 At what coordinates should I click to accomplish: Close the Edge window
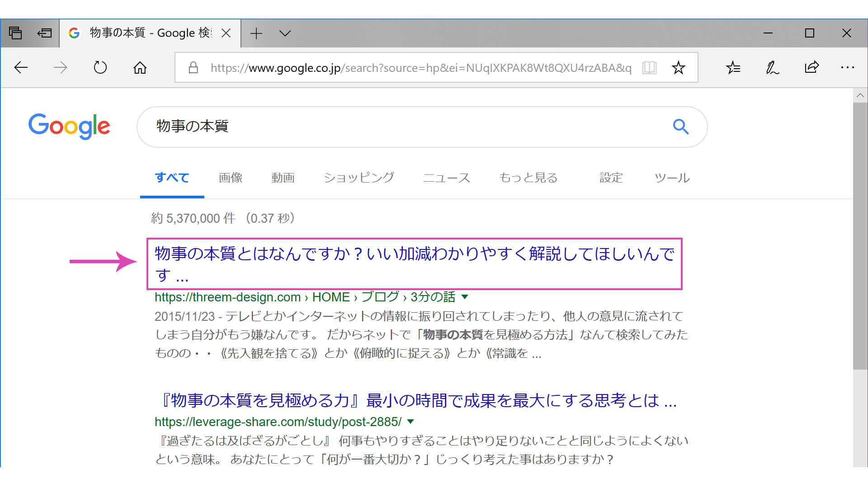[x=847, y=33]
